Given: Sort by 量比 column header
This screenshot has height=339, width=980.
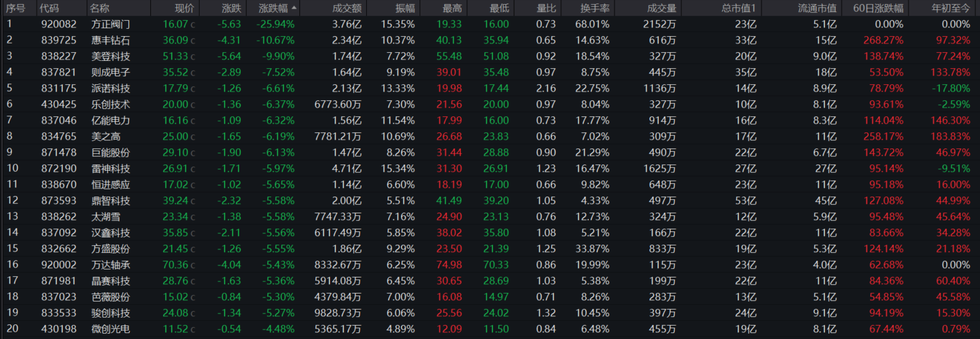Looking at the screenshot, I should pyautogui.click(x=546, y=8).
